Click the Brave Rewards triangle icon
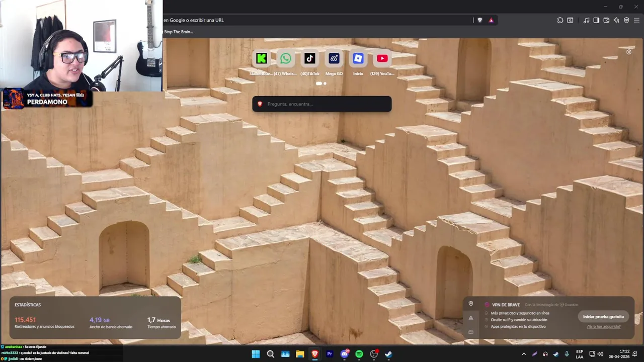644x362 pixels. 491,20
